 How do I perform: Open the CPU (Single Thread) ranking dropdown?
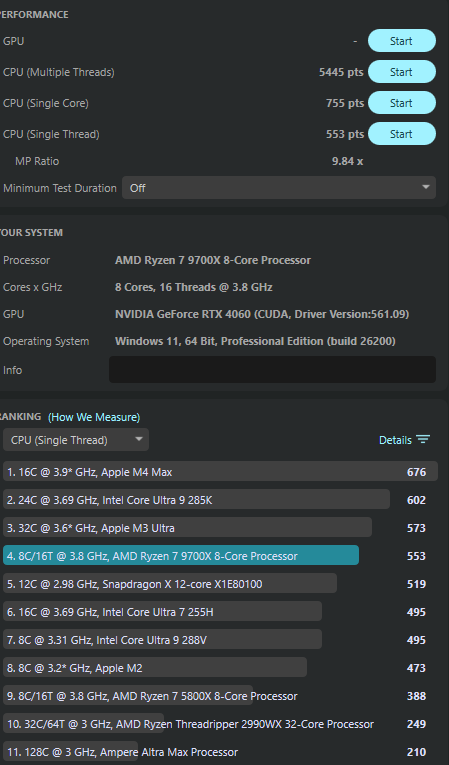76,440
